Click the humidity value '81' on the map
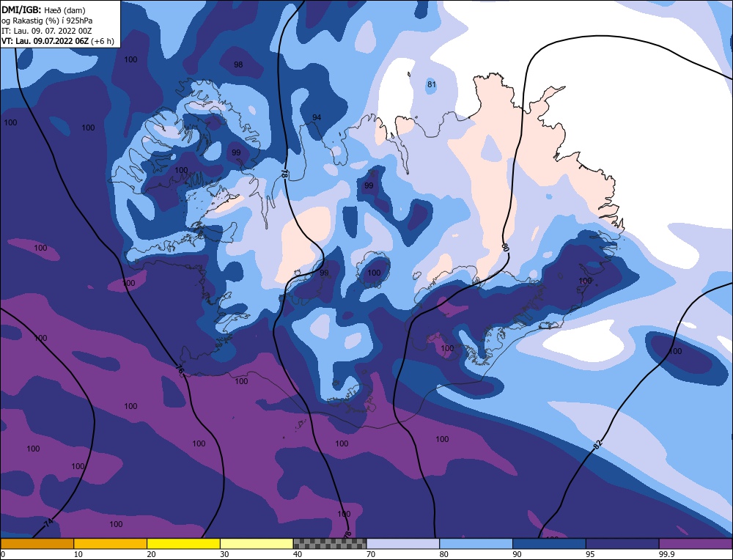 pyautogui.click(x=432, y=84)
